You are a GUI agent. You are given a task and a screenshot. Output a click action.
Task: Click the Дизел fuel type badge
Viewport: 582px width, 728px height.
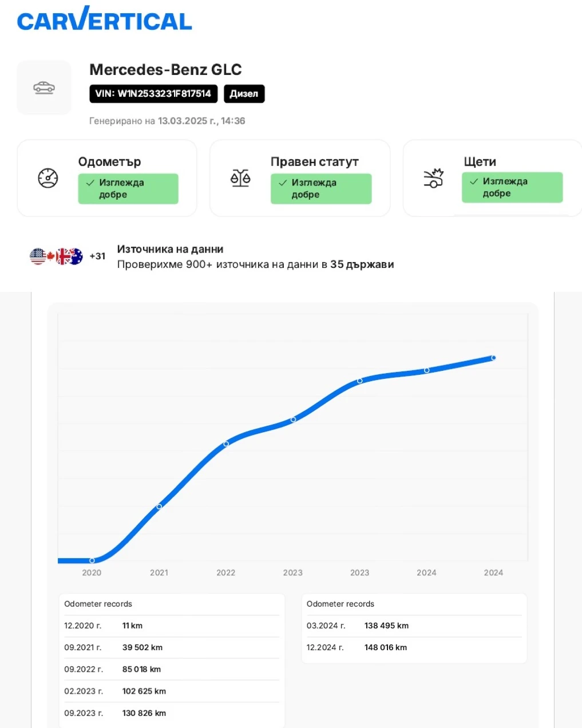[x=244, y=94]
